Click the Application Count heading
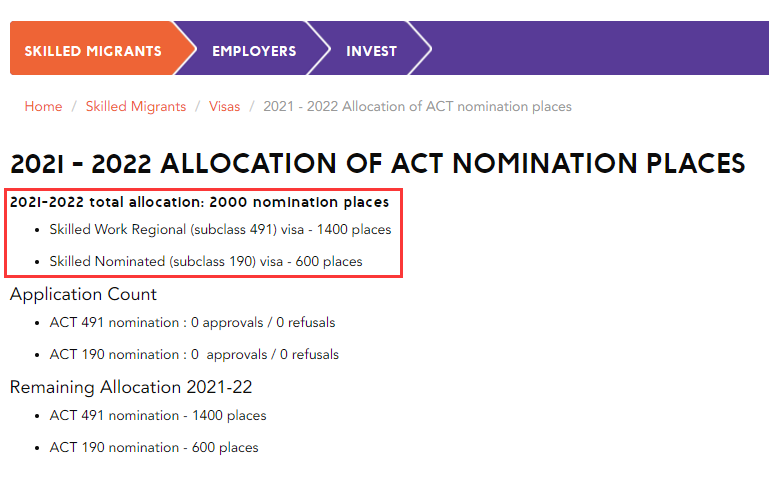 tap(83, 294)
